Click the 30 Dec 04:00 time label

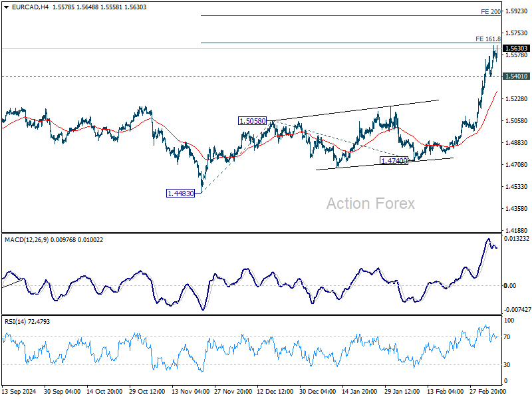tap(318, 391)
